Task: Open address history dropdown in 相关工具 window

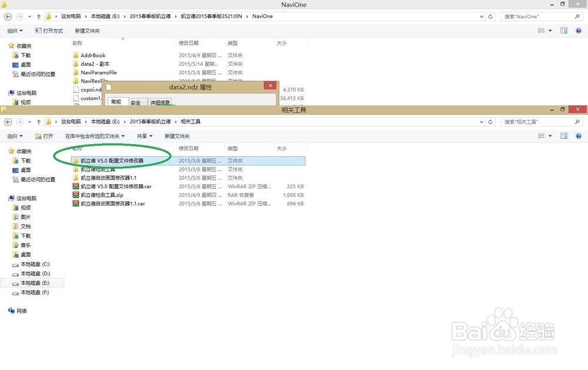Action: coord(482,122)
